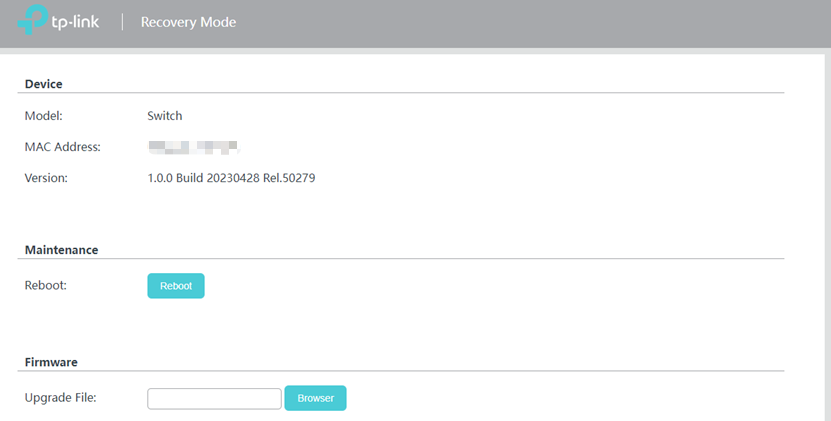This screenshot has width=831, height=421.
Task: Select the Firmware section heading
Action: click(51, 362)
